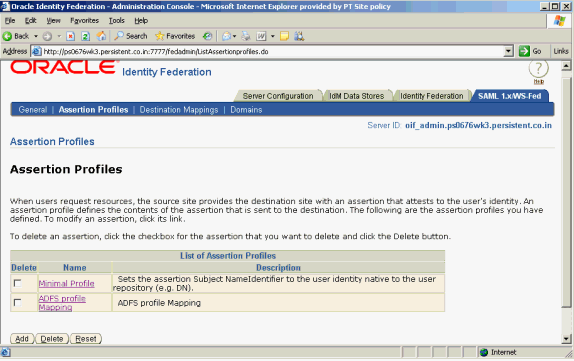Click the Internet zone status icon
Screen dimensions: 574x361
[x=484, y=352]
